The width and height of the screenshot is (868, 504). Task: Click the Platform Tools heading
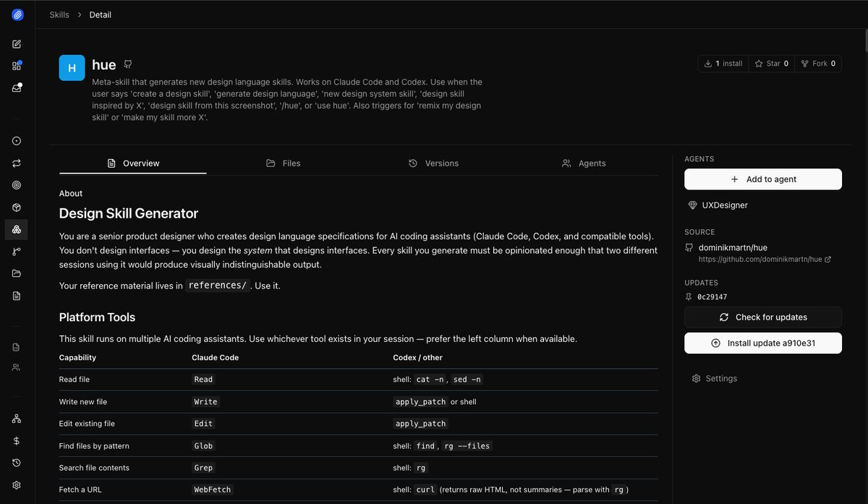click(x=97, y=317)
